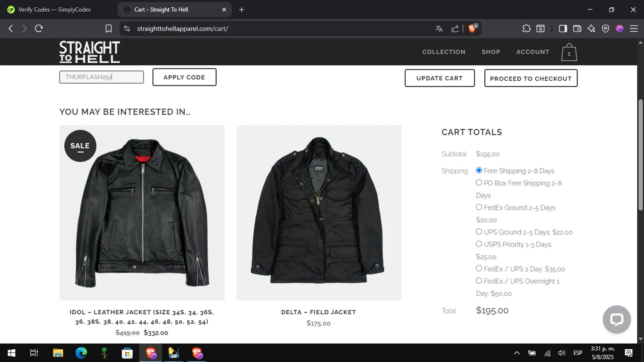Screen dimensions: 644x362
Task: Click IDOL – LEATHER JACKET product title
Action: coord(142,317)
